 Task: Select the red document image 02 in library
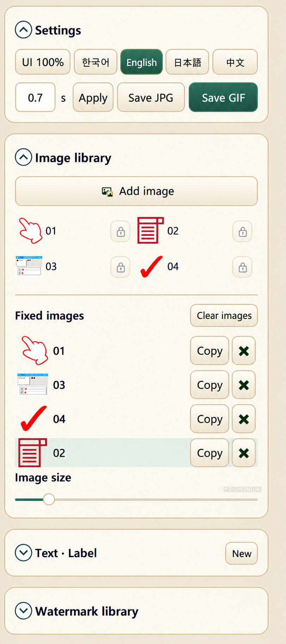click(x=151, y=230)
